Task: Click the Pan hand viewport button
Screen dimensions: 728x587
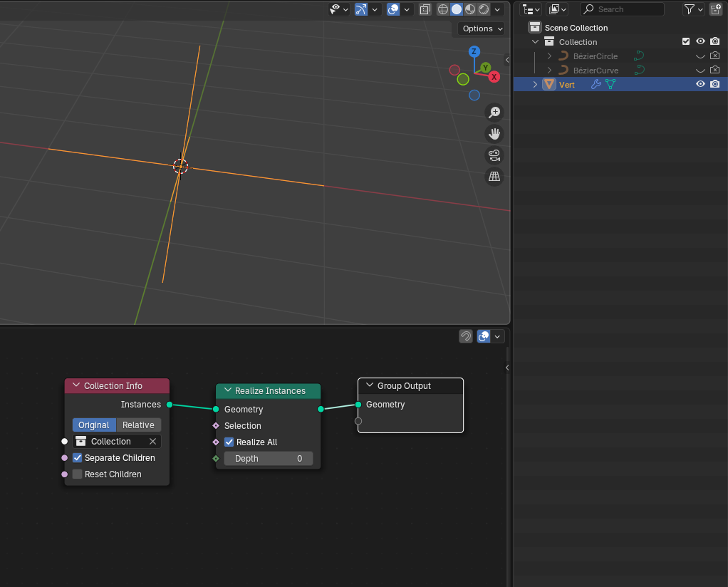Action: [494, 134]
